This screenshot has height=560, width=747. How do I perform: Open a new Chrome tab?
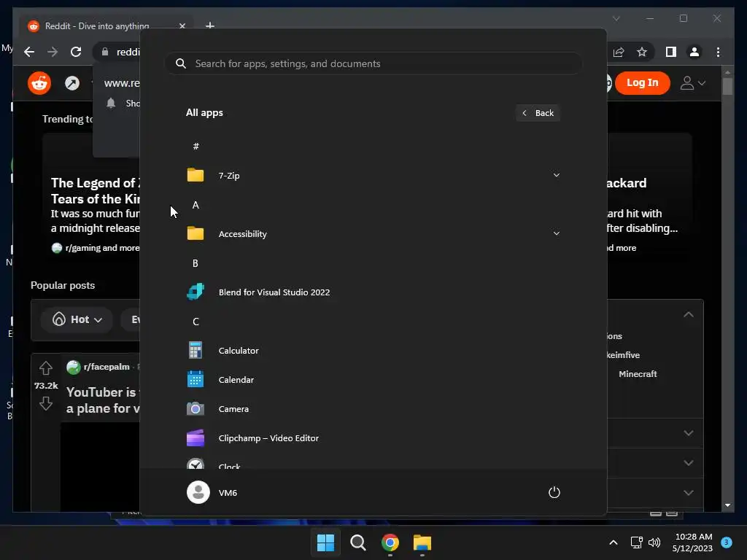tap(209, 26)
